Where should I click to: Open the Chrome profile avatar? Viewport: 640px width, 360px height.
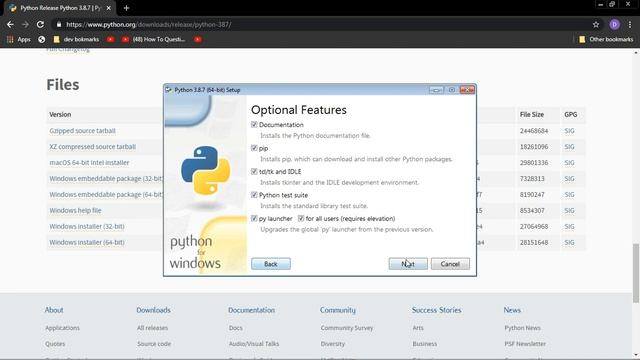(x=614, y=24)
